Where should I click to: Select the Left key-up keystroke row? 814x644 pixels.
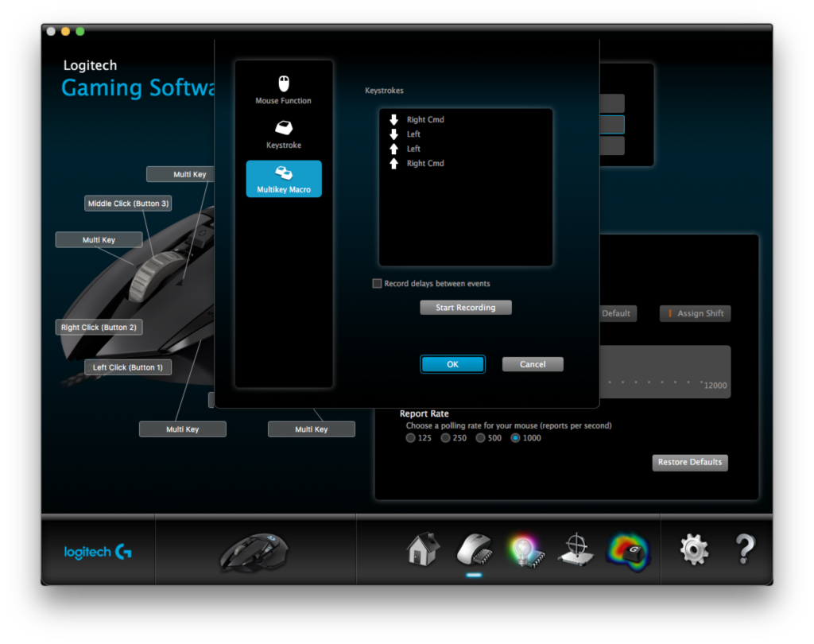[465, 149]
